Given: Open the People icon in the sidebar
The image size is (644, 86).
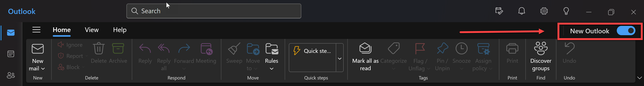Looking at the screenshot, I should tap(11, 75).
